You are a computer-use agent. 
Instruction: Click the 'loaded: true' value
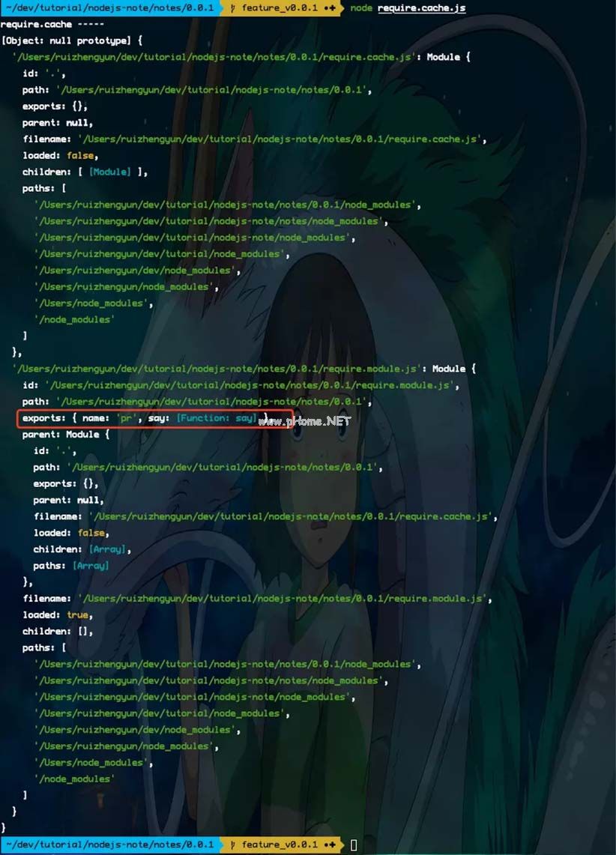[x=78, y=614]
